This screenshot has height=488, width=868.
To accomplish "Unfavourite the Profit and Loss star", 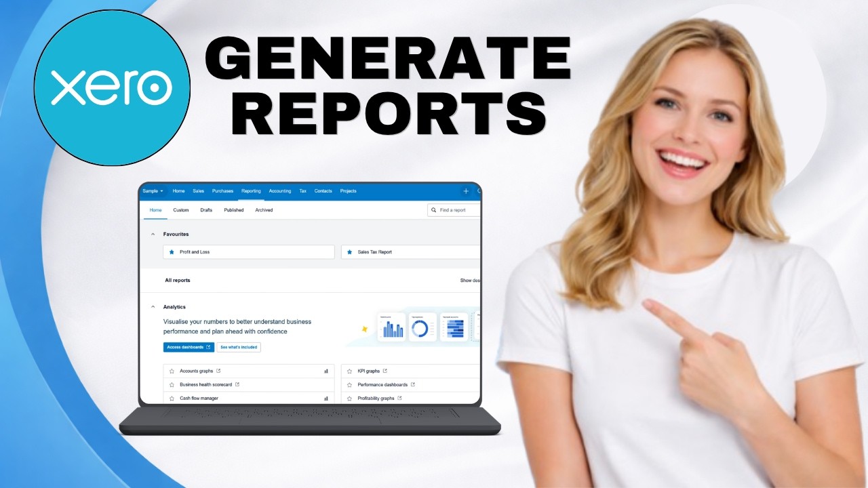I will point(172,252).
